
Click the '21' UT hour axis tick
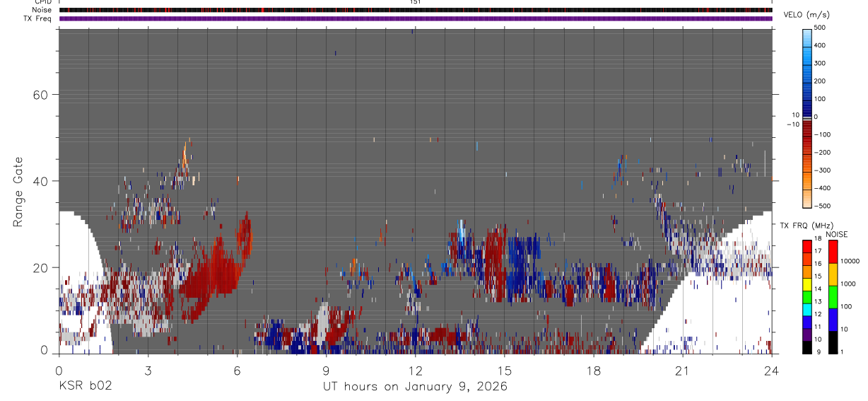[682, 370]
